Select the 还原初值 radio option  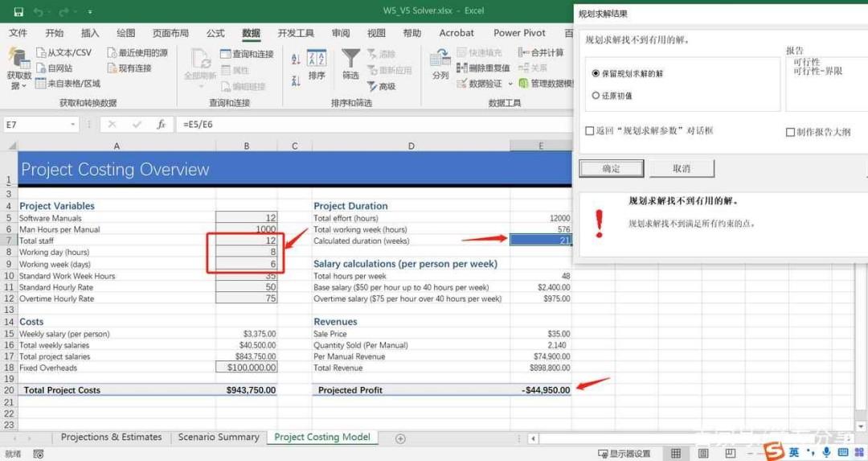596,95
